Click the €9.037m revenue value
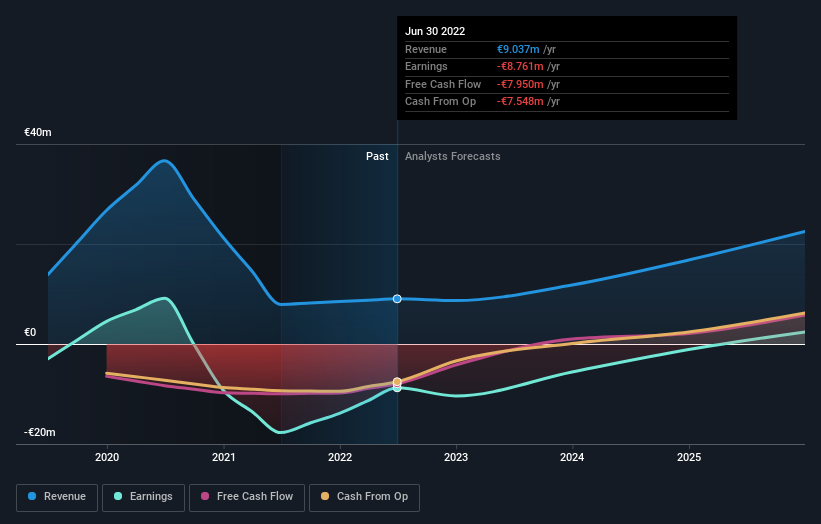This screenshot has width=821, height=524. 518,49
